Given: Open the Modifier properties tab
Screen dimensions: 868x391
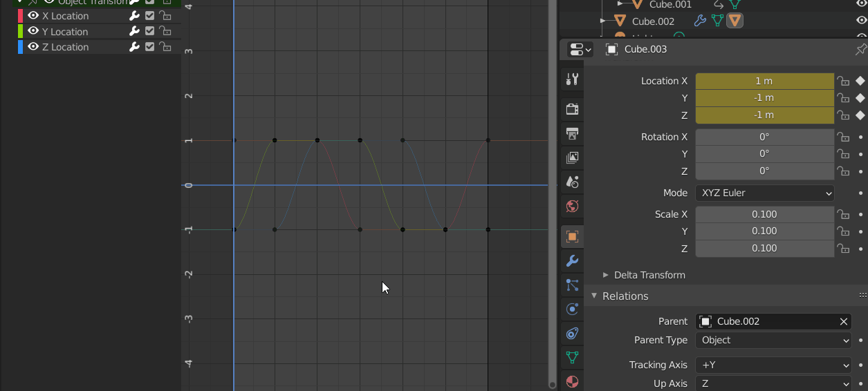Looking at the screenshot, I should tap(572, 261).
